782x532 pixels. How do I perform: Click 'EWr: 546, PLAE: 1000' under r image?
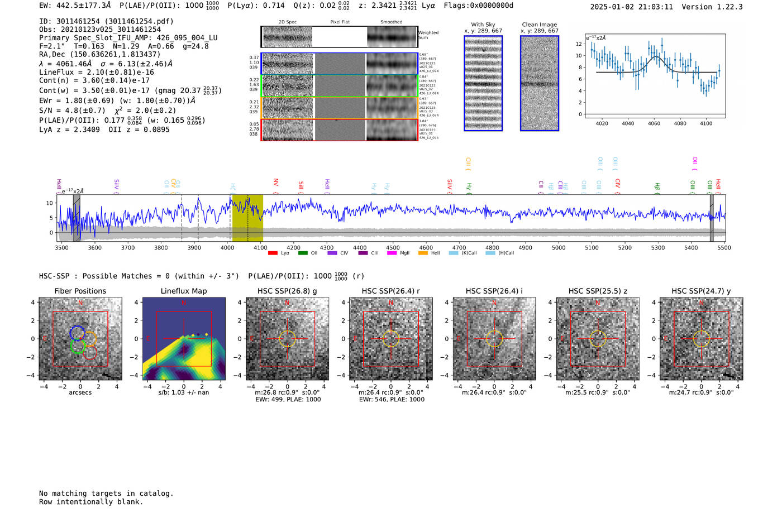pyautogui.click(x=392, y=399)
